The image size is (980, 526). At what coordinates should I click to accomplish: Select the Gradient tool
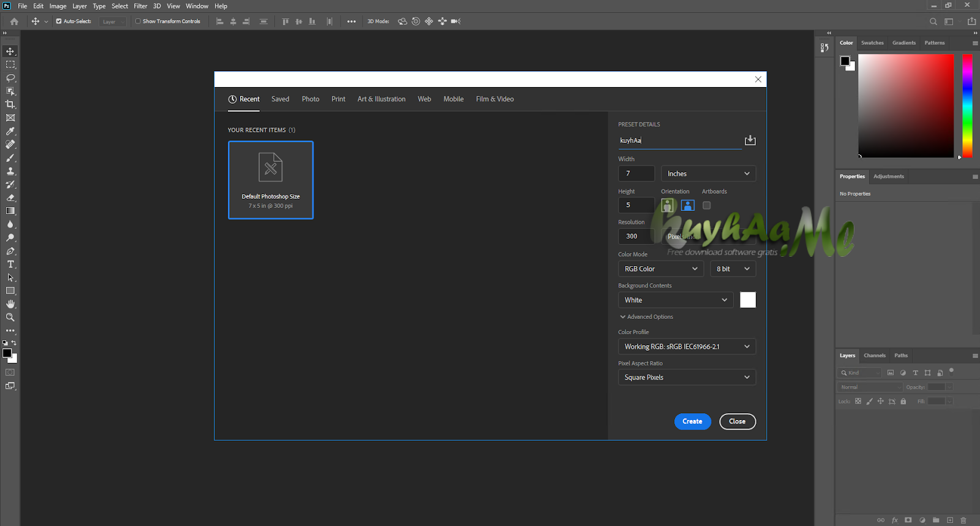pyautogui.click(x=10, y=211)
